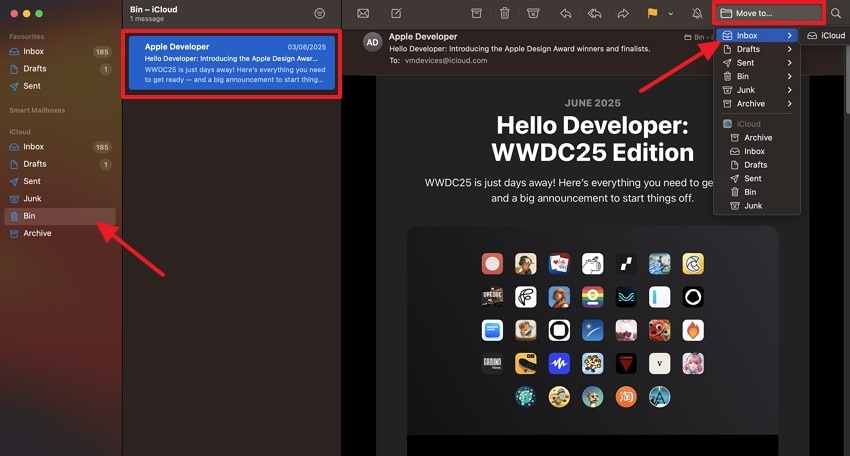Forward the message
850x456 pixels.
point(623,14)
